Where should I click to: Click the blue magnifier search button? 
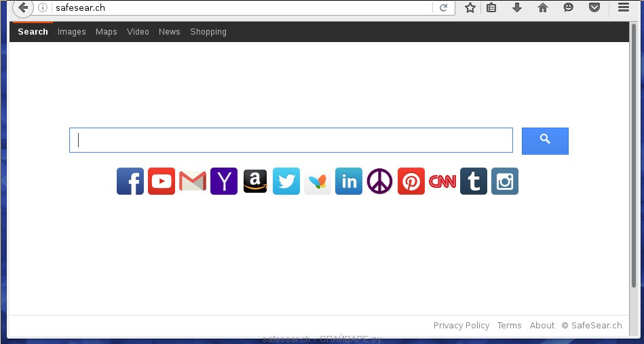(x=545, y=141)
